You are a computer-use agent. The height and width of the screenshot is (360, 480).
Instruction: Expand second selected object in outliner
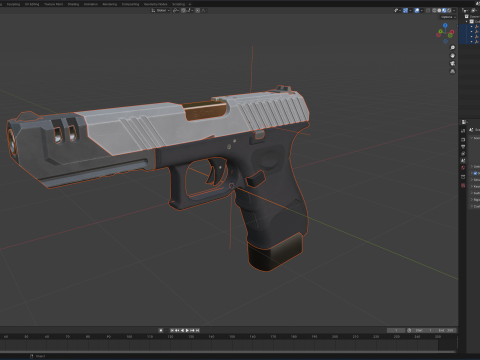471,32
